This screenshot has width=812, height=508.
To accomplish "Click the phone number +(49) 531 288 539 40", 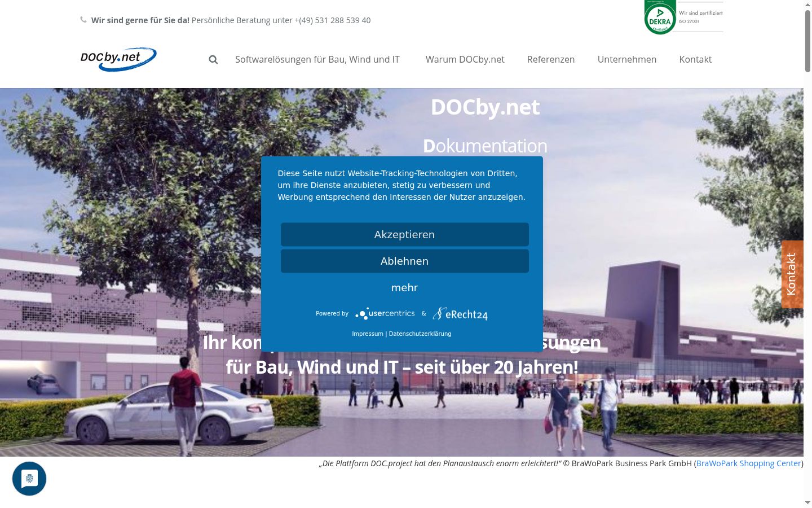I will point(333,20).
